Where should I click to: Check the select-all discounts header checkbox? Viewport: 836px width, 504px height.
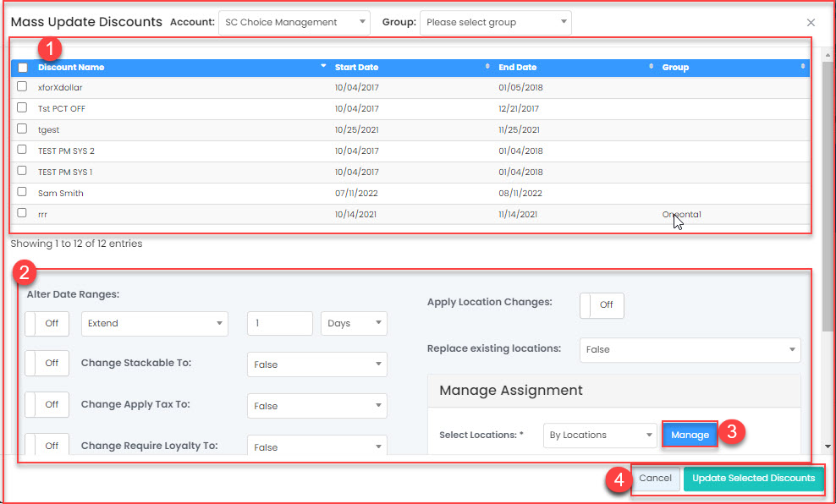pos(23,68)
